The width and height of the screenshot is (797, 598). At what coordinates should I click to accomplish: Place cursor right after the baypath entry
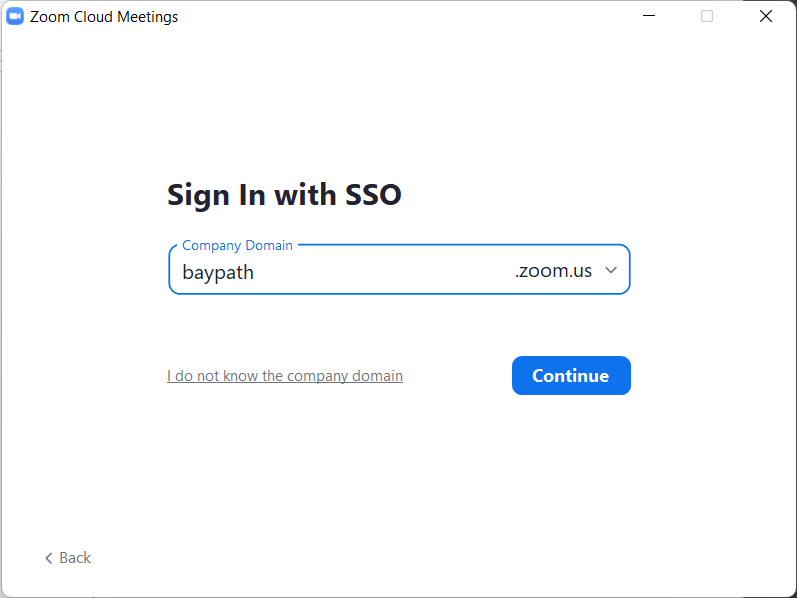point(256,272)
